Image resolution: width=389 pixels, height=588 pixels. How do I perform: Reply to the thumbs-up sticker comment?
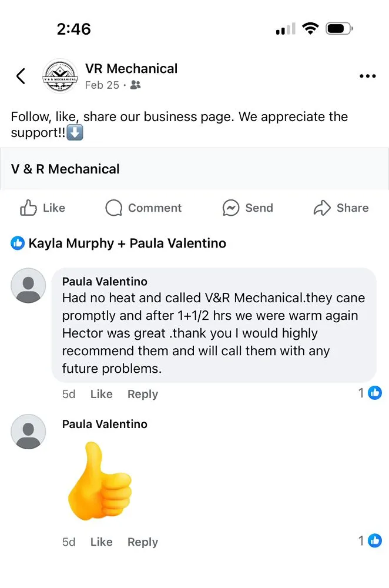[143, 542]
